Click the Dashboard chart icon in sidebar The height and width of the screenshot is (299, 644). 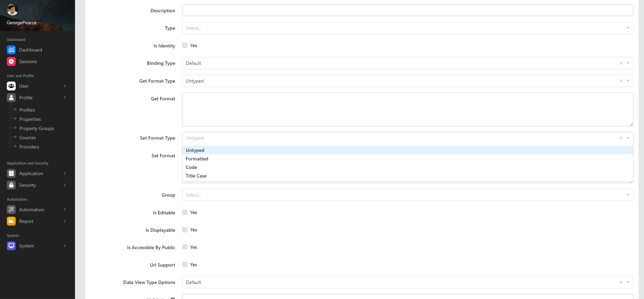click(x=11, y=50)
